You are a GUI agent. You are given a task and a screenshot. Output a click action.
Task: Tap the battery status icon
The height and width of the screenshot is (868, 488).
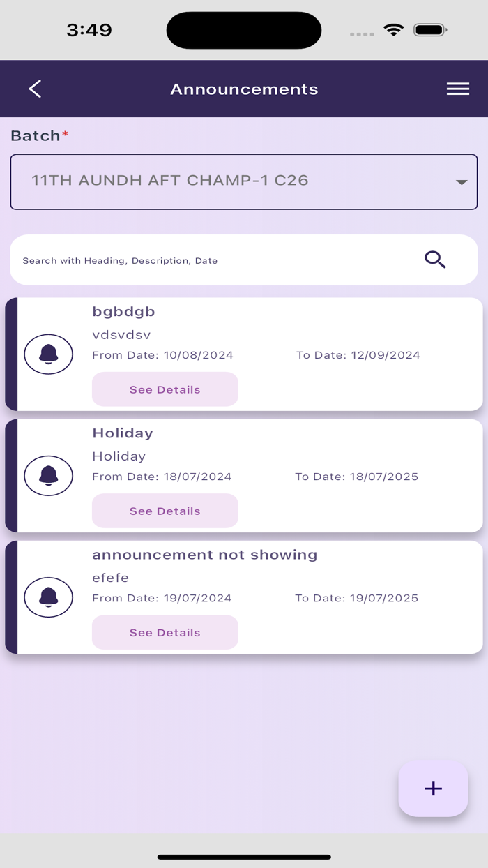430,30
